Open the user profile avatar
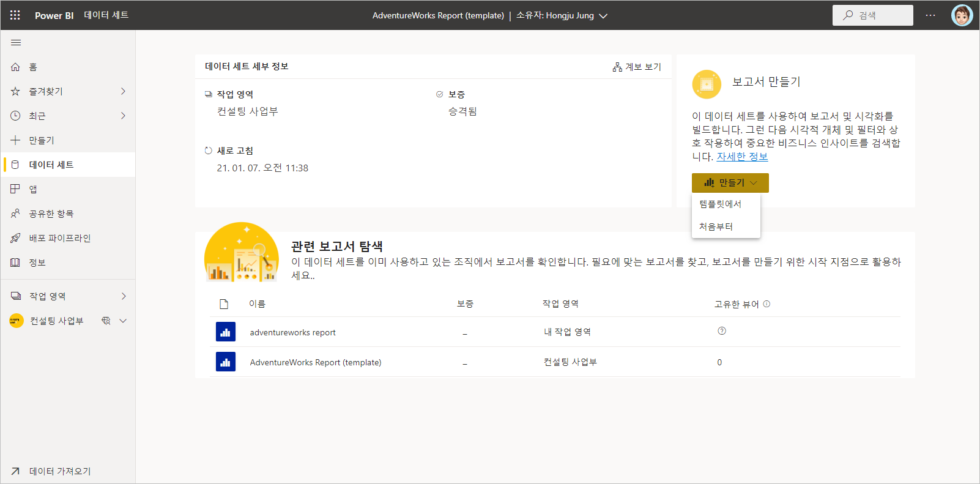Viewport: 980px width, 484px height. click(x=962, y=15)
